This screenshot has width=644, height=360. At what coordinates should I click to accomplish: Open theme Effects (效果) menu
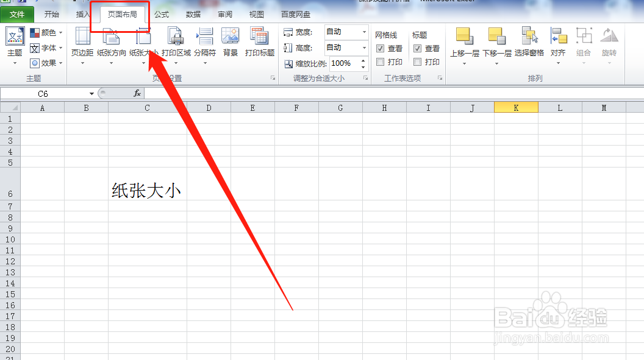[x=46, y=63]
